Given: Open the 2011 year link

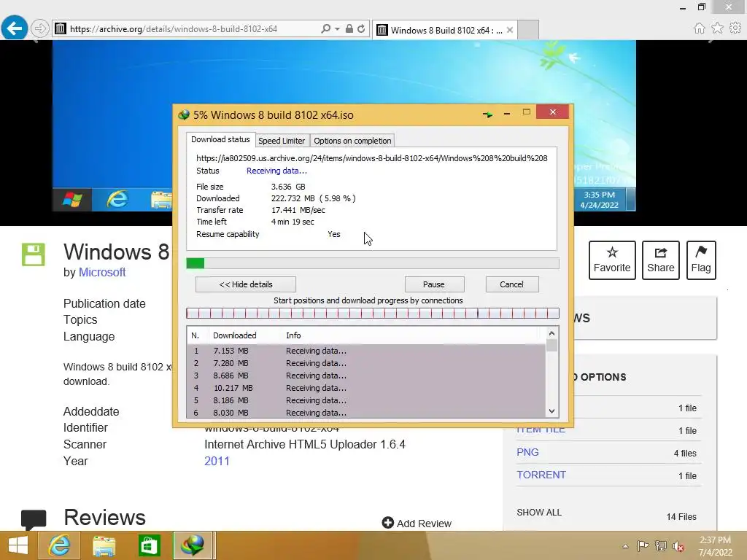Looking at the screenshot, I should [217, 461].
